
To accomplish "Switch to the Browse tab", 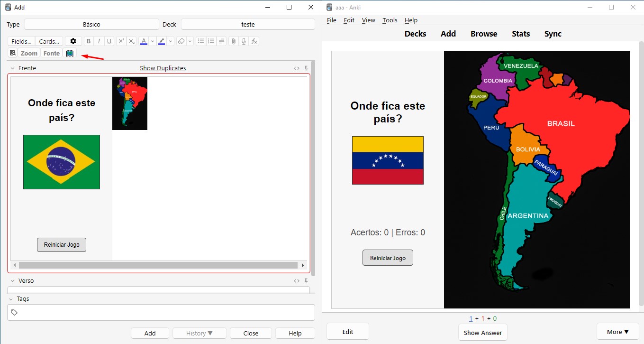I will pos(483,34).
